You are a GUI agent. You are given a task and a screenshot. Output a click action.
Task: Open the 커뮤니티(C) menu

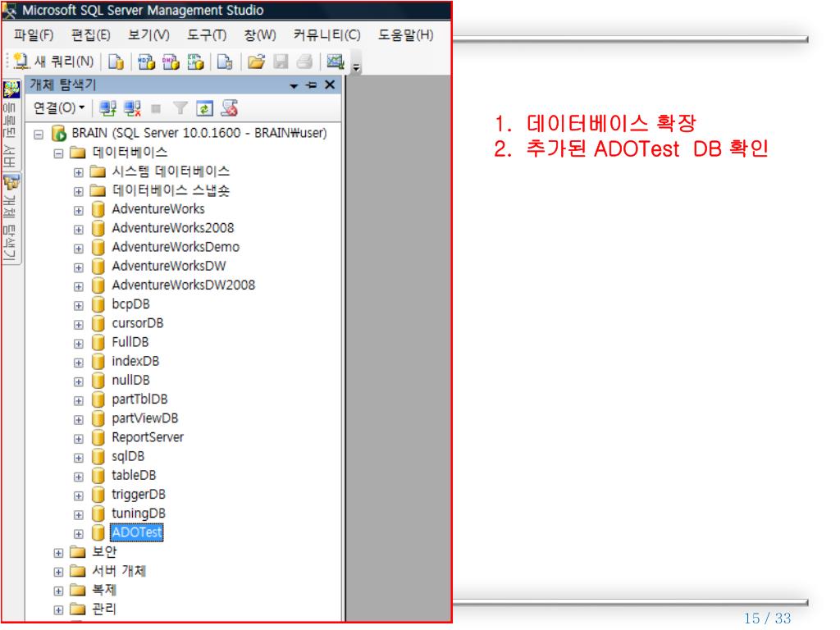[x=326, y=35]
